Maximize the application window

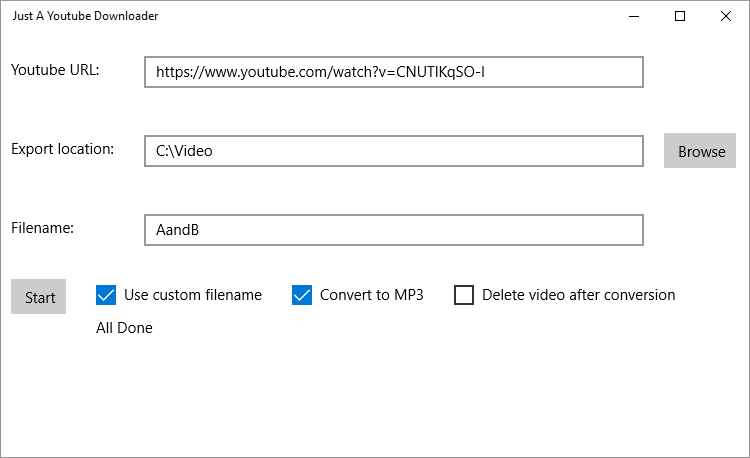(x=680, y=16)
